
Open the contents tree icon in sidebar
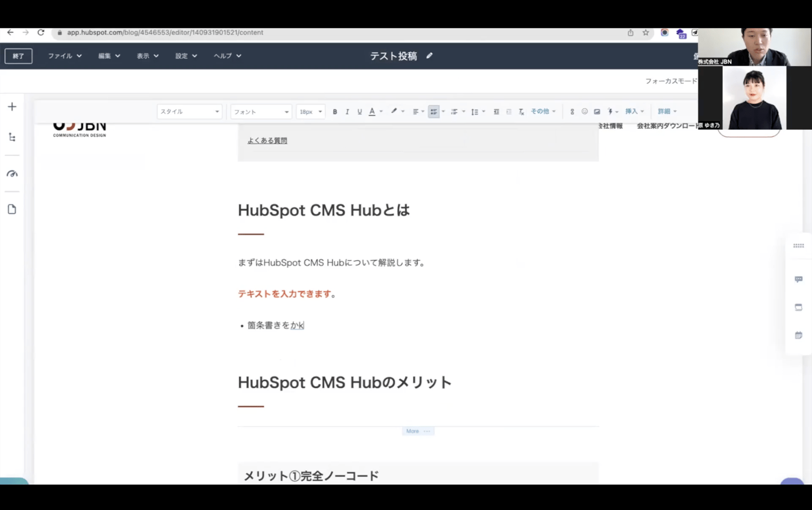coord(12,137)
